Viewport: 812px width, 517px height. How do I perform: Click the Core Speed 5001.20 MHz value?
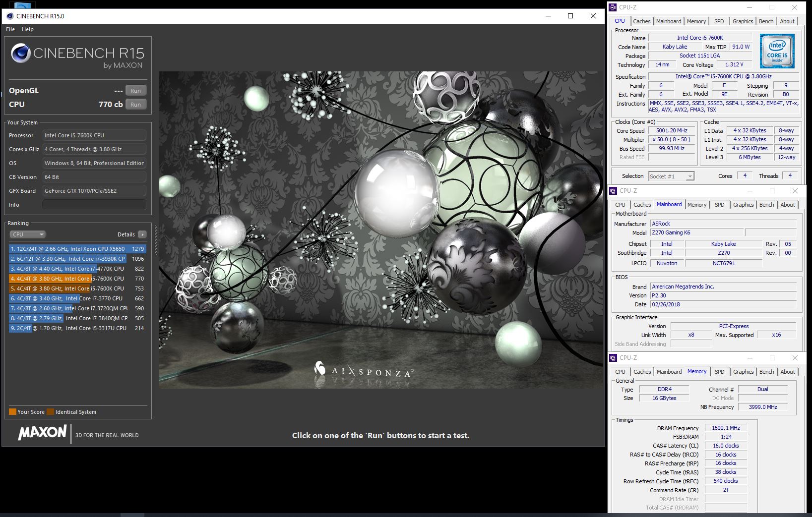point(672,130)
